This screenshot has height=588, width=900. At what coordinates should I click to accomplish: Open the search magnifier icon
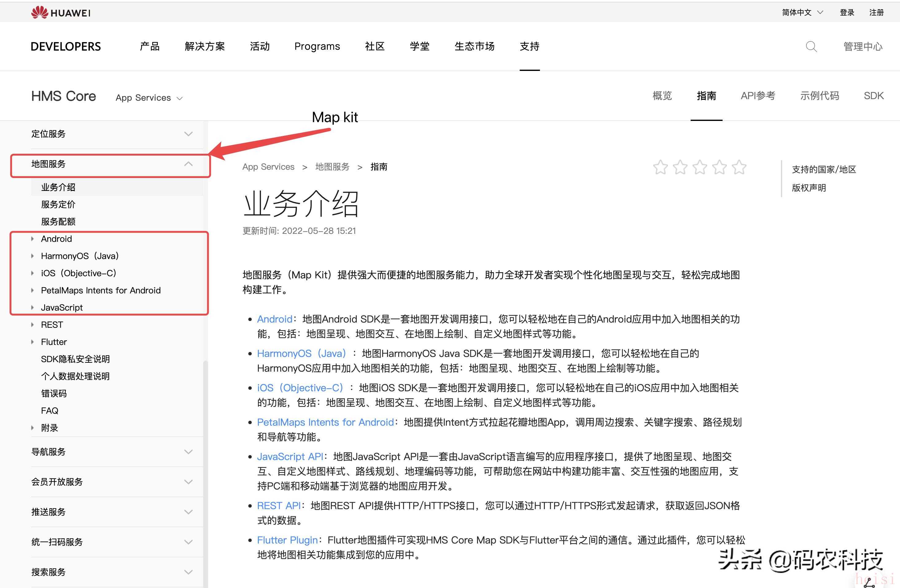tap(811, 47)
